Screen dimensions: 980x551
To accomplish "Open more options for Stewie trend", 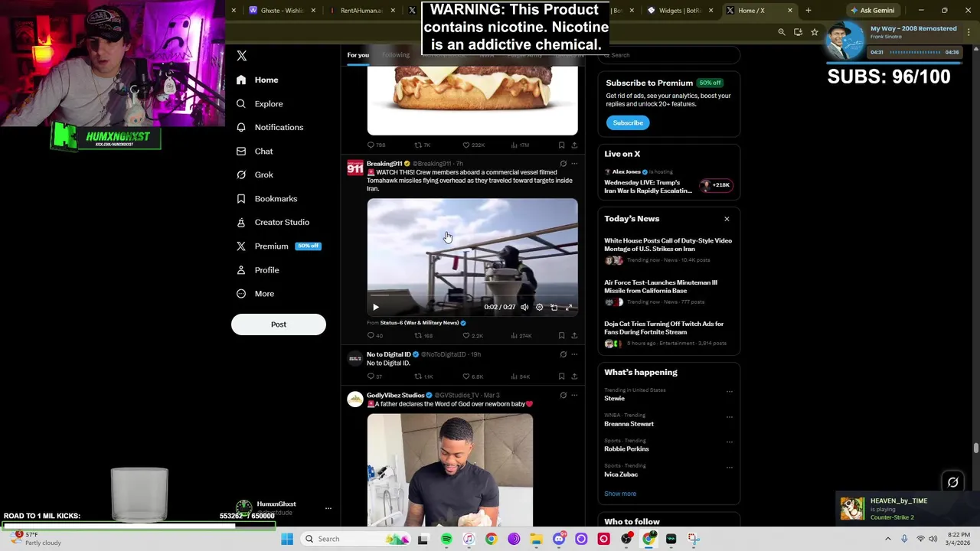I will click(x=729, y=392).
